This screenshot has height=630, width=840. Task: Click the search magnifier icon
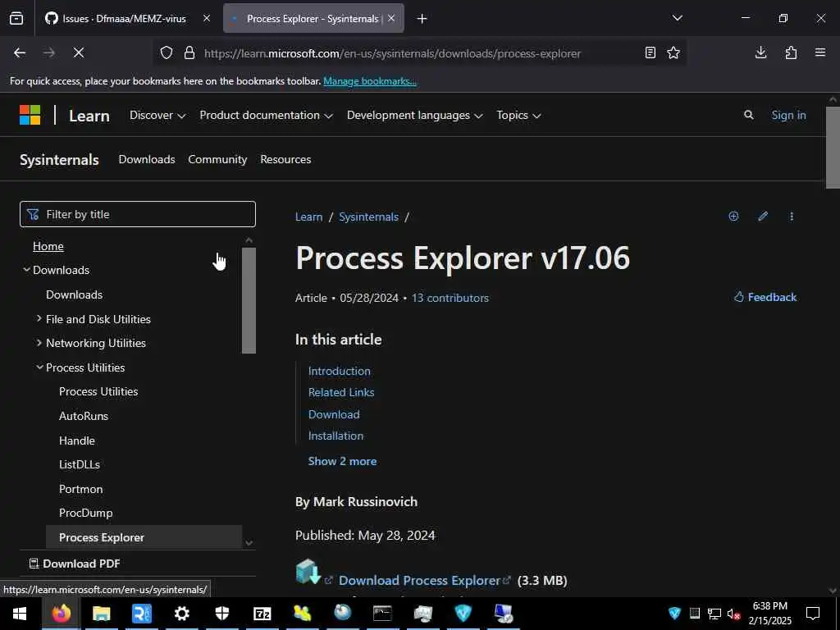(749, 115)
